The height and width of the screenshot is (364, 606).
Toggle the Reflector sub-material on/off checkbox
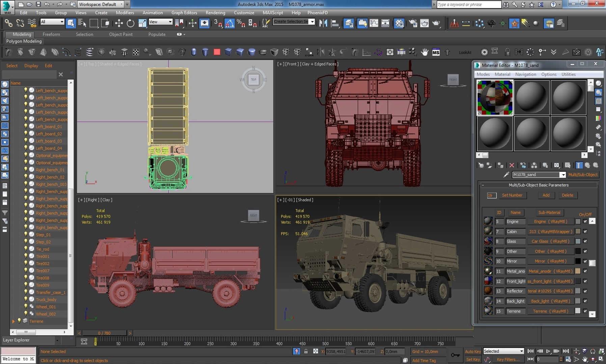[x=585, y=291]
